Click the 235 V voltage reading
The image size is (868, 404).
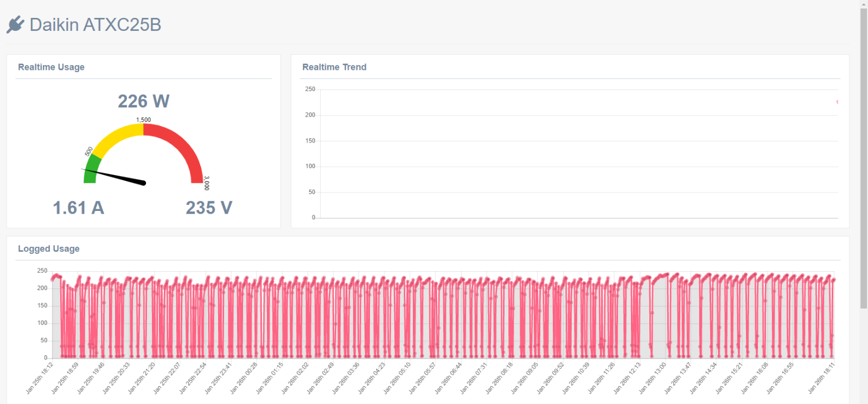[209, 208]
